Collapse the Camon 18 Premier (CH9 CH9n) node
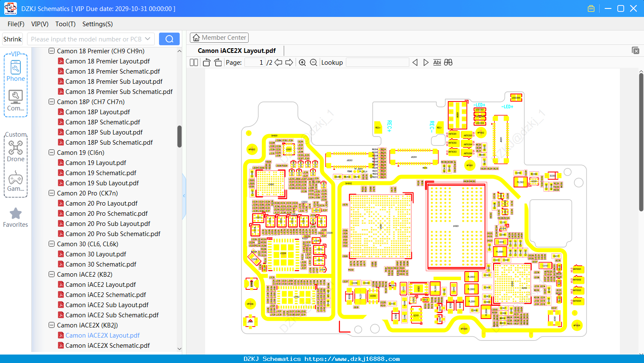 (x=52, y=51)
